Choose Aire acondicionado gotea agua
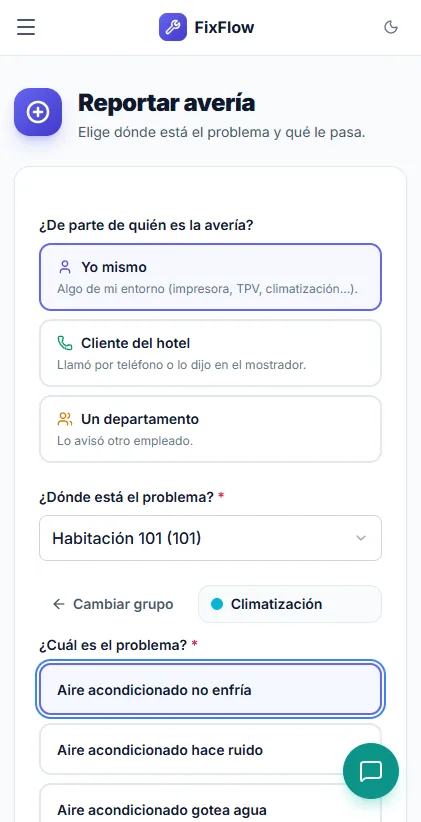 pos(210,803)
